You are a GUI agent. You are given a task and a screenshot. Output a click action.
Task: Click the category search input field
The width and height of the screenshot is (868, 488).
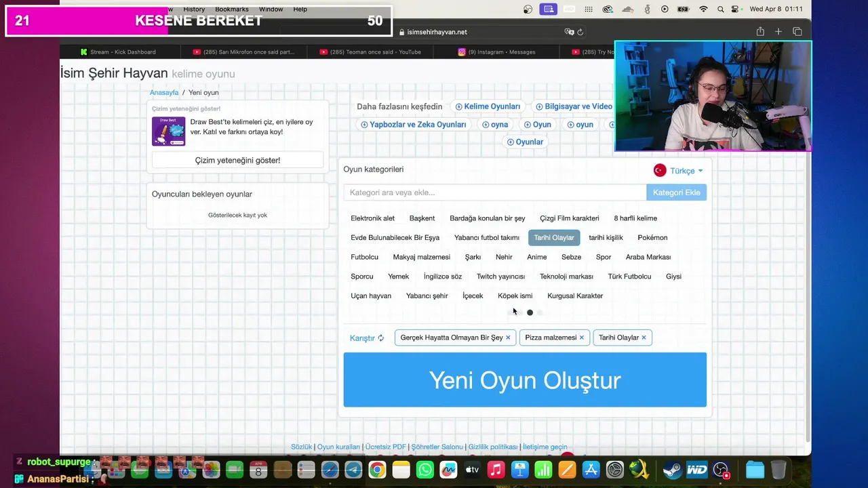[495, 192]
